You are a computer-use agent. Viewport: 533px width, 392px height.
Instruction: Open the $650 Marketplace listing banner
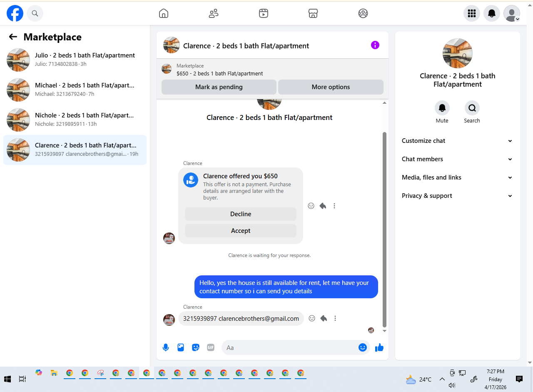coord(272,70)
